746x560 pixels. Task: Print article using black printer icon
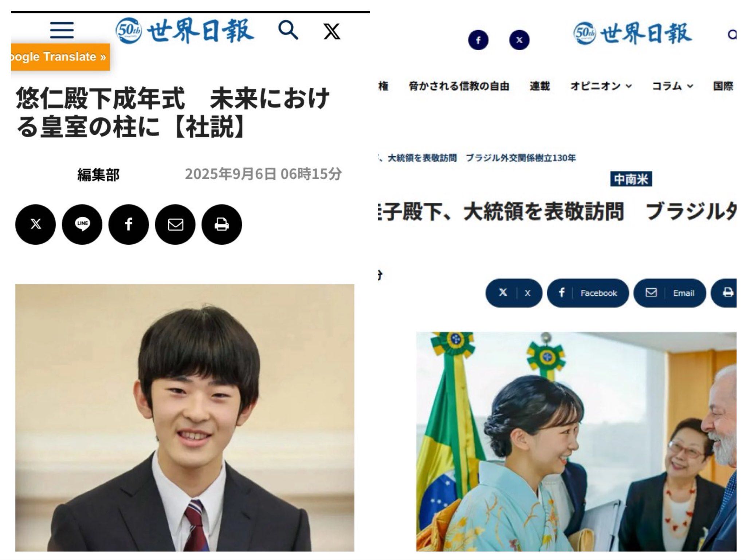pyautogui.click(x=222, y=224)
